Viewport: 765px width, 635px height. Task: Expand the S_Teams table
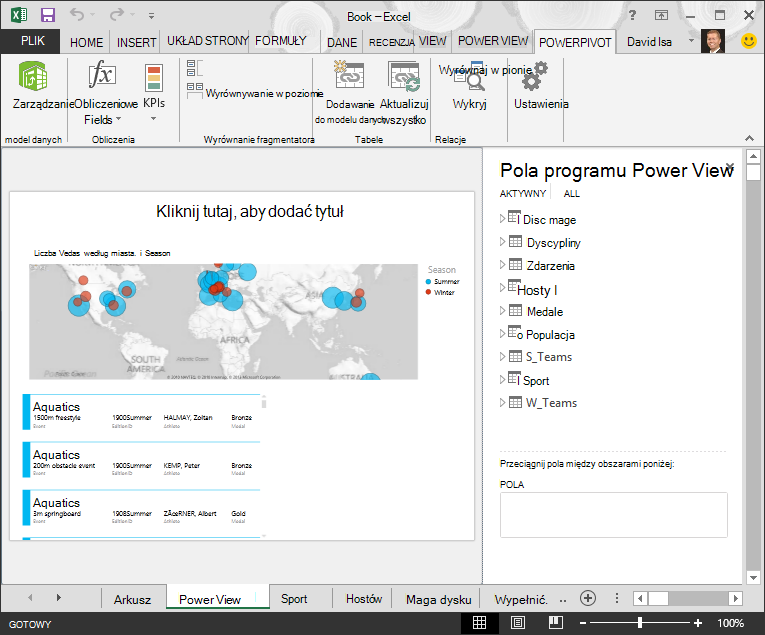503,357
